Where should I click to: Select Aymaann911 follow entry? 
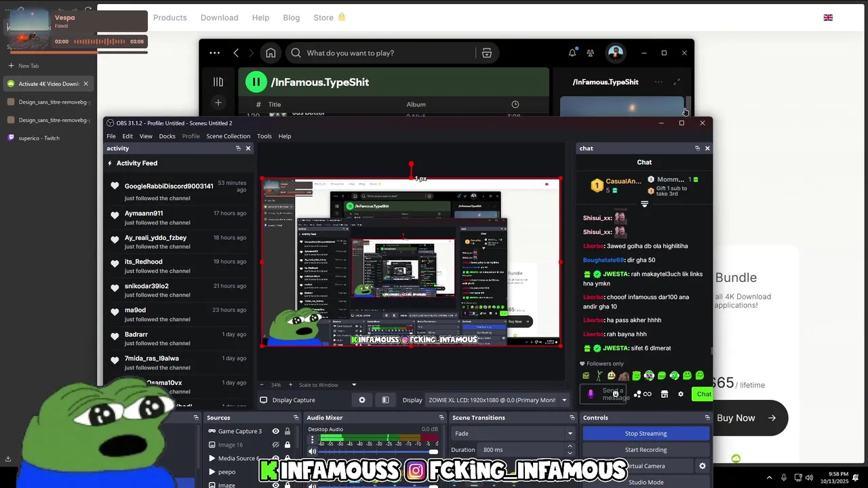[179, 218]
